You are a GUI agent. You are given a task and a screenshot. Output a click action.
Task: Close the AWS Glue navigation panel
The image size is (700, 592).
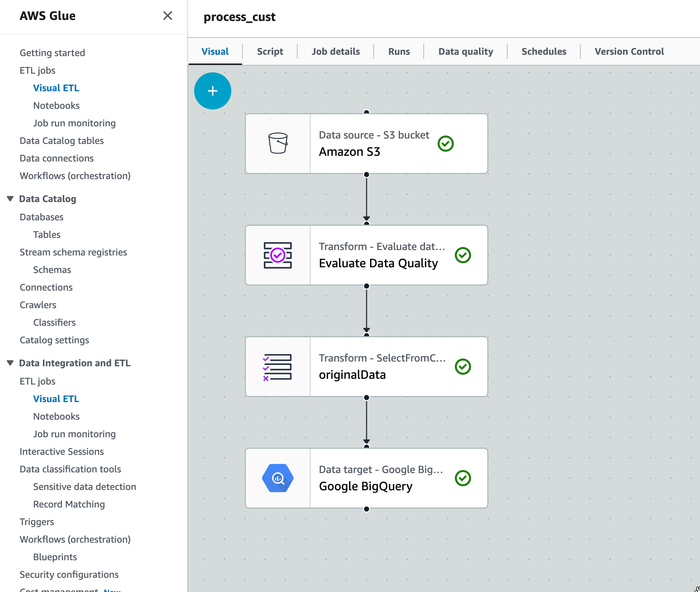168,16
